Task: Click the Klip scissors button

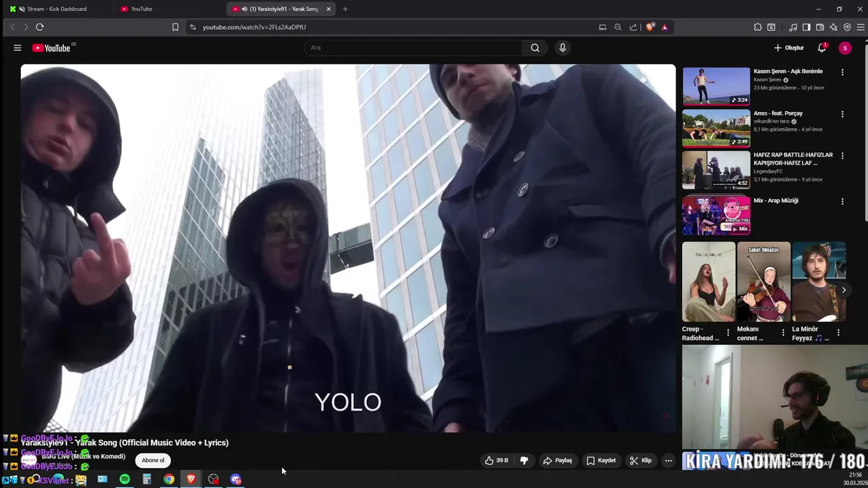Action: (x=641, y=460)
